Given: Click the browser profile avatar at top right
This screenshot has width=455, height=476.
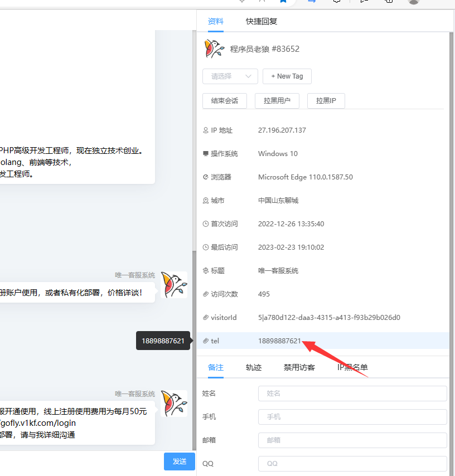Looking at the screenshot, I should [x=413, y=3].
